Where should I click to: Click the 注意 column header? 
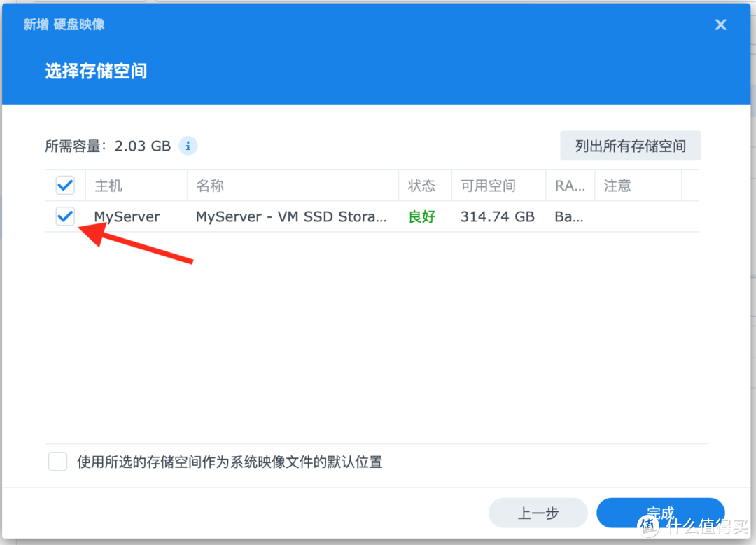point(617,185)
